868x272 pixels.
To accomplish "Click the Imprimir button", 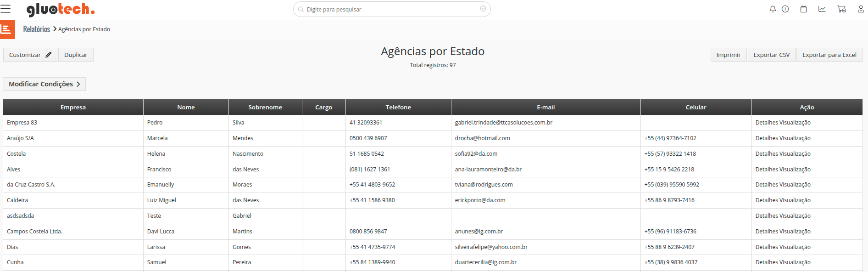I will click(x=728, y=55).
